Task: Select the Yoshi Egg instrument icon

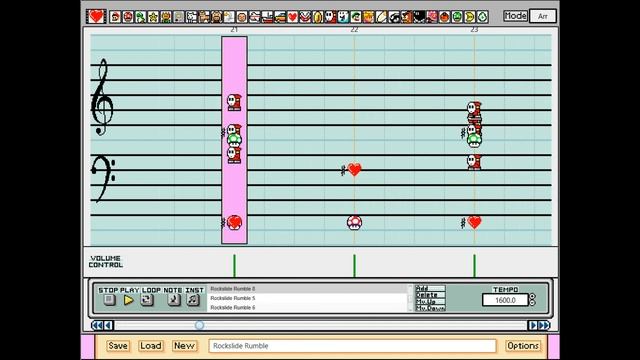Action: point(482,17)
